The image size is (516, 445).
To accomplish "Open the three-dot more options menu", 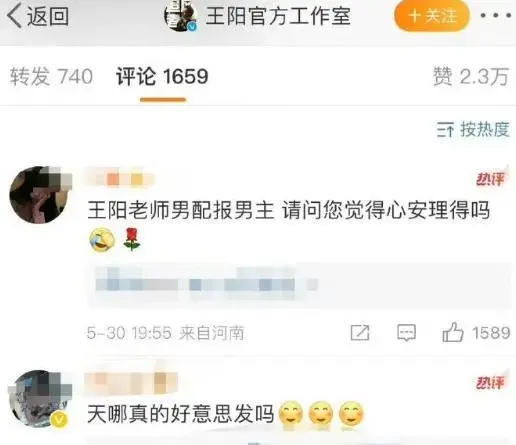I will click(x=496, y=15).
